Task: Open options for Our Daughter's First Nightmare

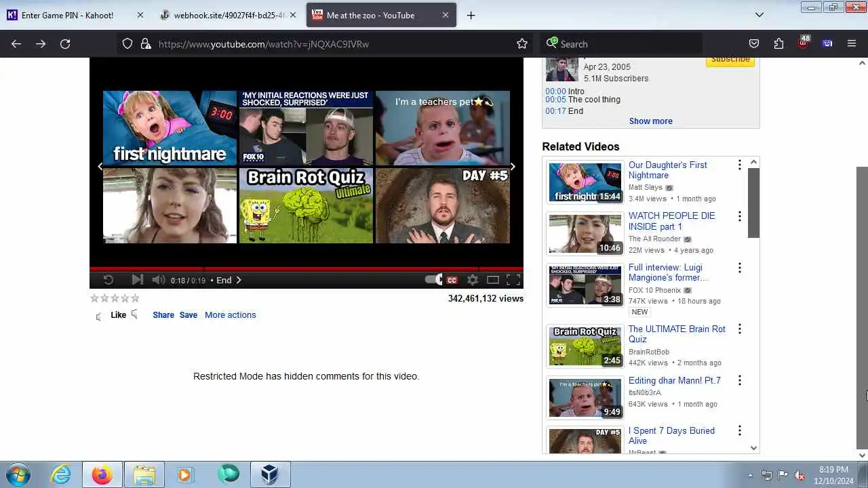Action: pos(739,165)
